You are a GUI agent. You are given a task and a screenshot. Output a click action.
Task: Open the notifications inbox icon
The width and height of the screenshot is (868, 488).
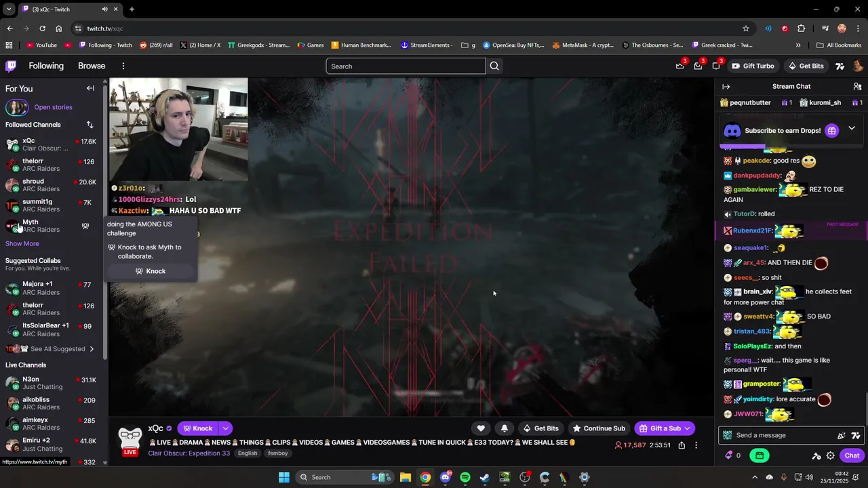click(x=698, y=66)
